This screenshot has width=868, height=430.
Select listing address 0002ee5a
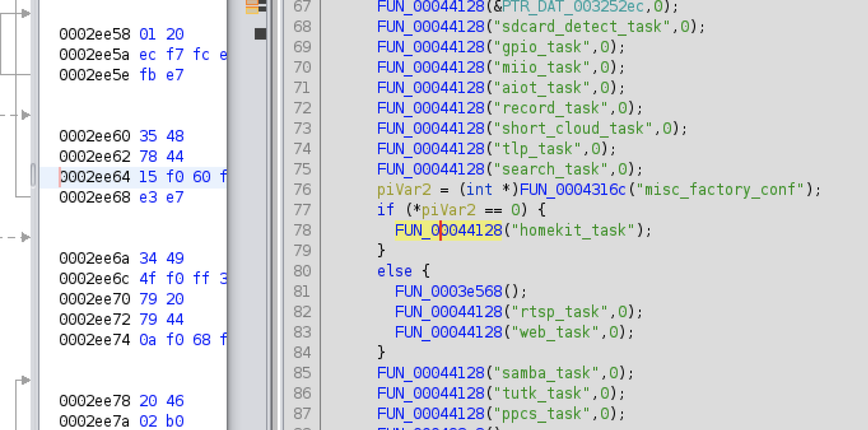point(95,54)
